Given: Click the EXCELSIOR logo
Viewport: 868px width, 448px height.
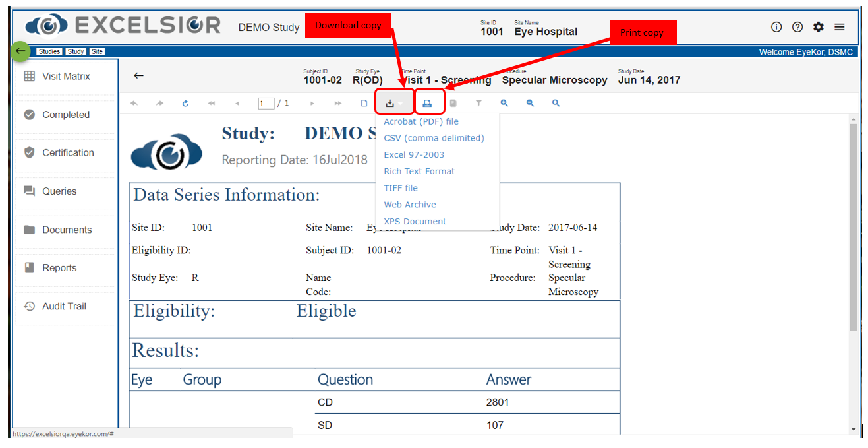Looking at the screenshot, I should click(x=123, y=26).
